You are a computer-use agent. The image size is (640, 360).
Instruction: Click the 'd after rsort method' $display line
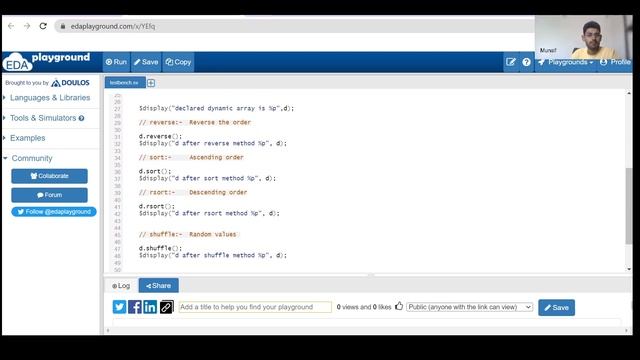click(x=209, y=213)
